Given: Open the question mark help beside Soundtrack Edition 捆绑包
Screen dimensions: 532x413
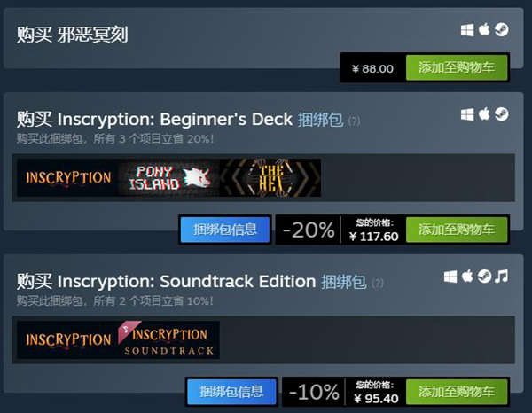Looking at the screenshot, I should pos(379,284).
